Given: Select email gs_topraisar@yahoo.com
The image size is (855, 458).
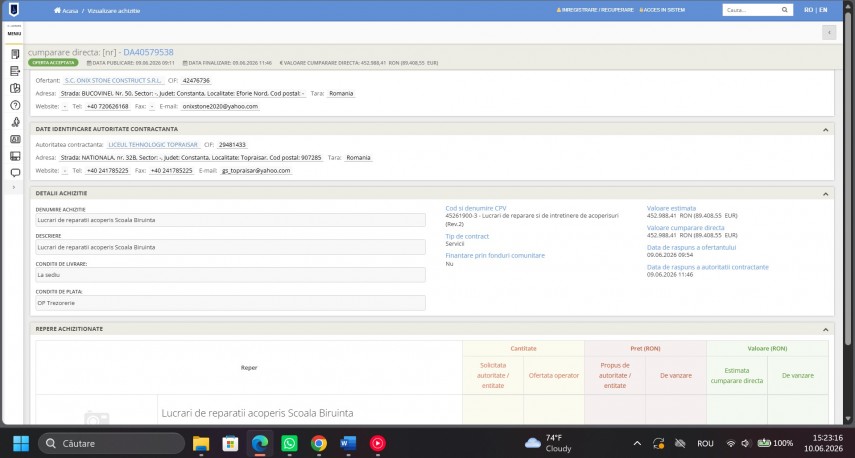Looking at the screenshot, I should [x=256, y=171].
